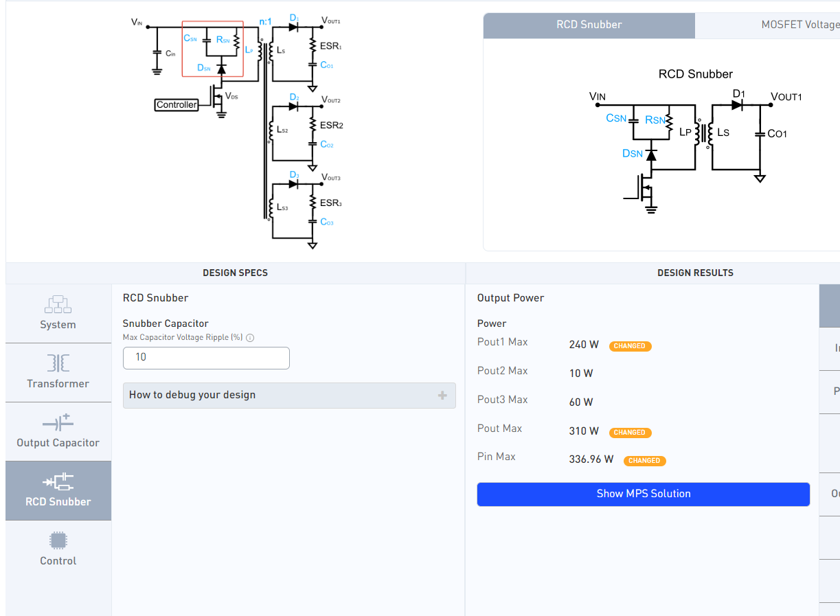Click the info icon beside Voltage Ripple

tap(250, 338)
